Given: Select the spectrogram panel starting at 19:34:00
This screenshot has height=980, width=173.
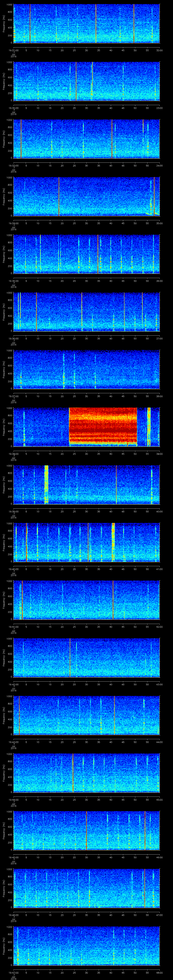Looking at the screenshot, I should [86, 197].
